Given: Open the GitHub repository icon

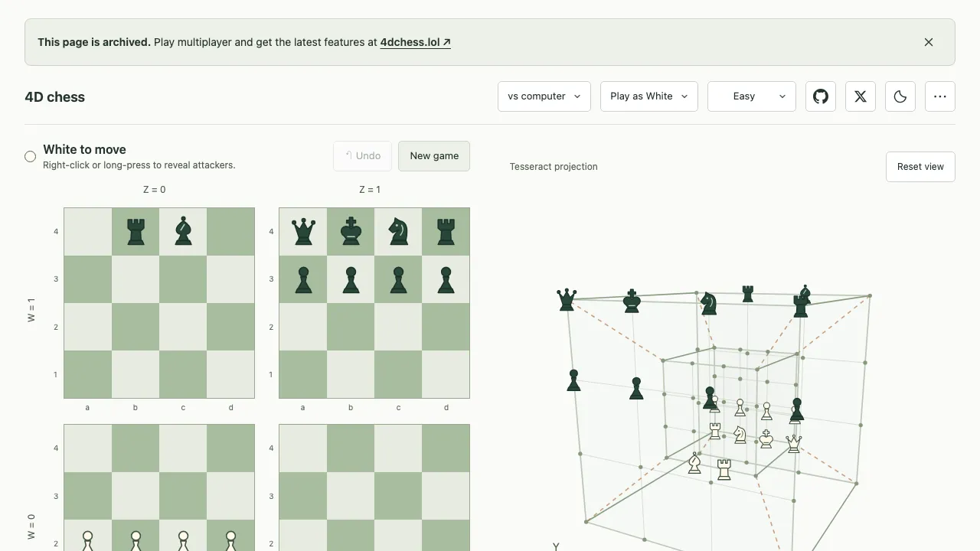Looking at the screenshot, I should [x=821, y=96].
